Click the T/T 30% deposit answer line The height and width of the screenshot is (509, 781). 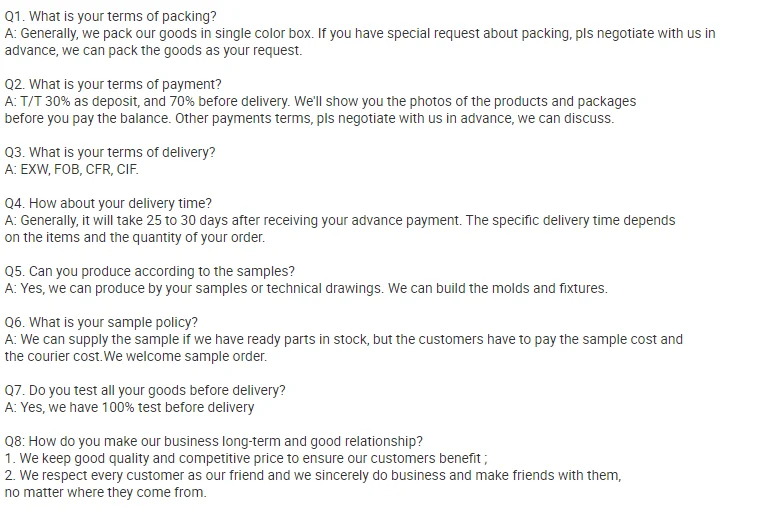pyautogui.click(x=320, y=101)
